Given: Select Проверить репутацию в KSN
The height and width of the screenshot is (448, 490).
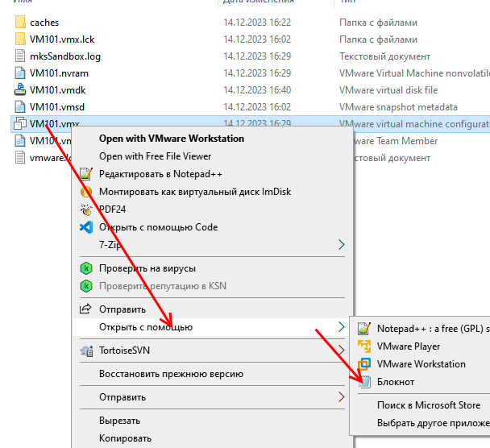Looking at the screenshot, I should pos(163,286).
